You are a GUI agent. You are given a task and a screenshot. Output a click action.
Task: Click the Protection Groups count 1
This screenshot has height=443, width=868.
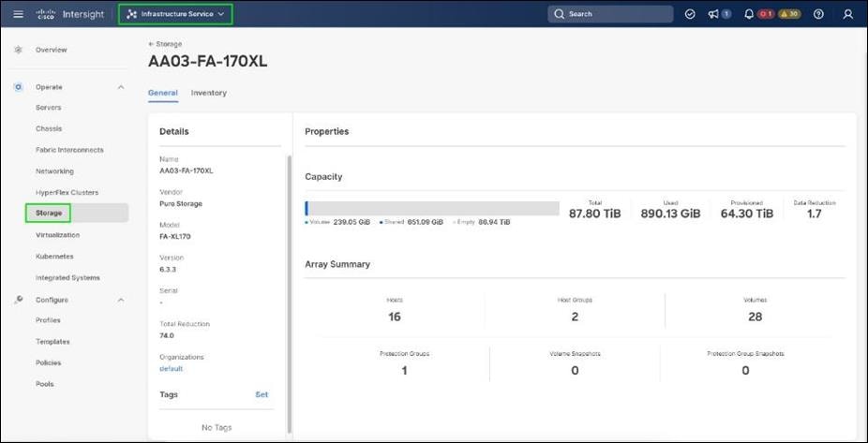405,371
